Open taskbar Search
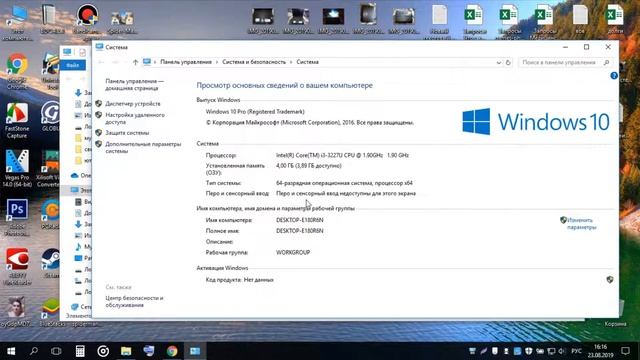Screen dimensions: 640x360 (x=34, y=351)
